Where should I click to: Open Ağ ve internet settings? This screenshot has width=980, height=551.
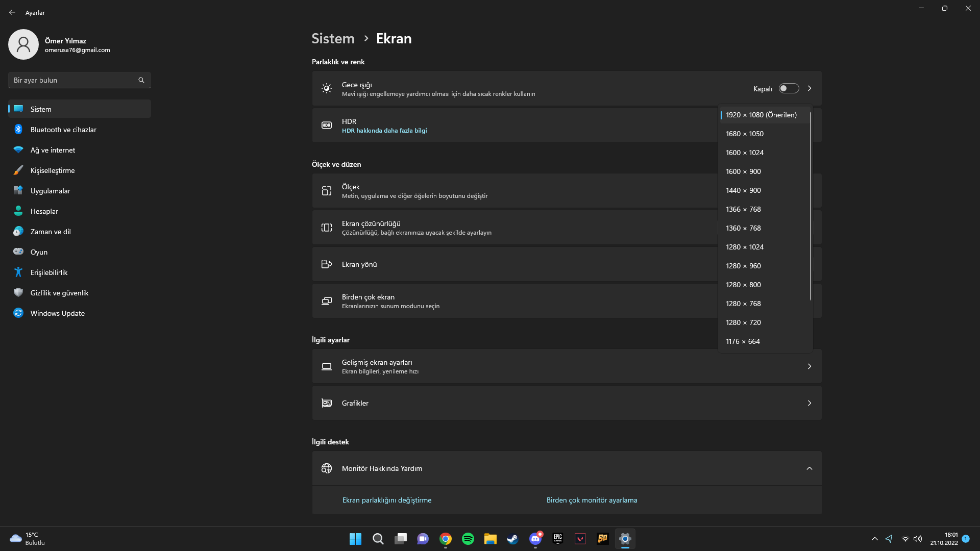pos(53,150)
